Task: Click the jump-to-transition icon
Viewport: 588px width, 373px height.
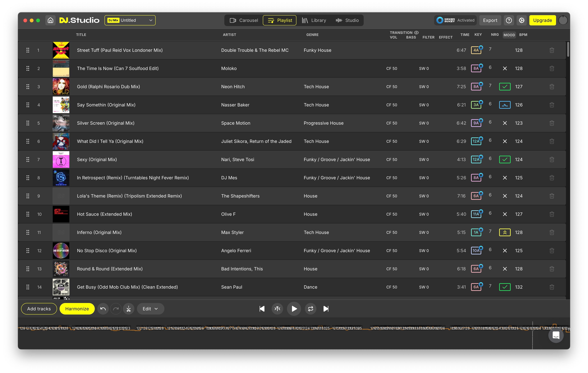Action: coord(277,309)
